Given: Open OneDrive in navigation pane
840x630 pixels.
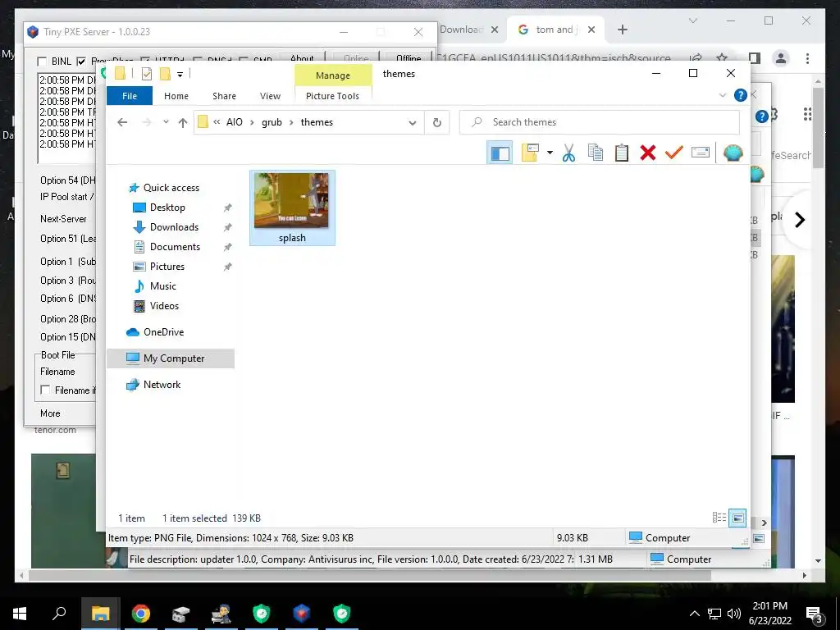Looking at the screenshot, I should click(163, 332).
